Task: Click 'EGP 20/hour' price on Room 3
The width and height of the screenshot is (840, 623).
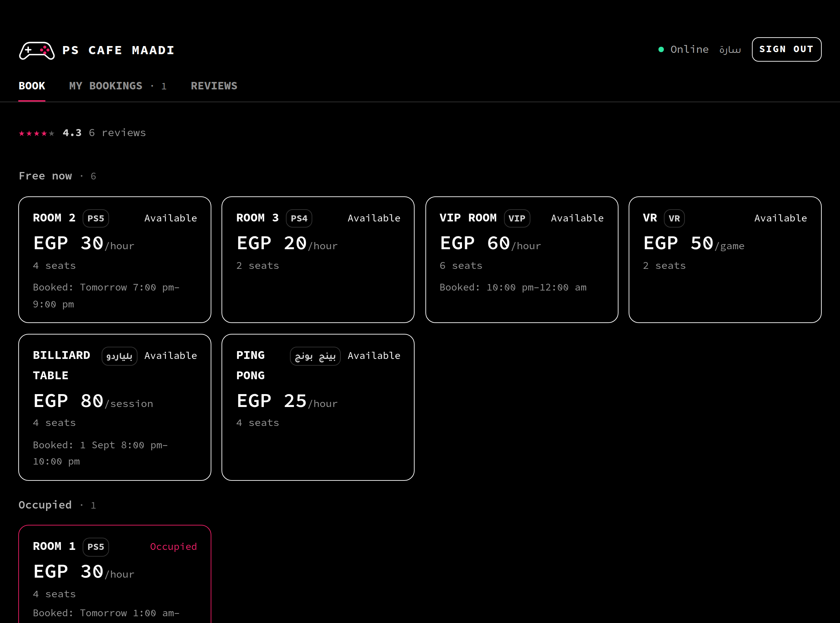Action: pyautogui.click(x=287, y=244)
